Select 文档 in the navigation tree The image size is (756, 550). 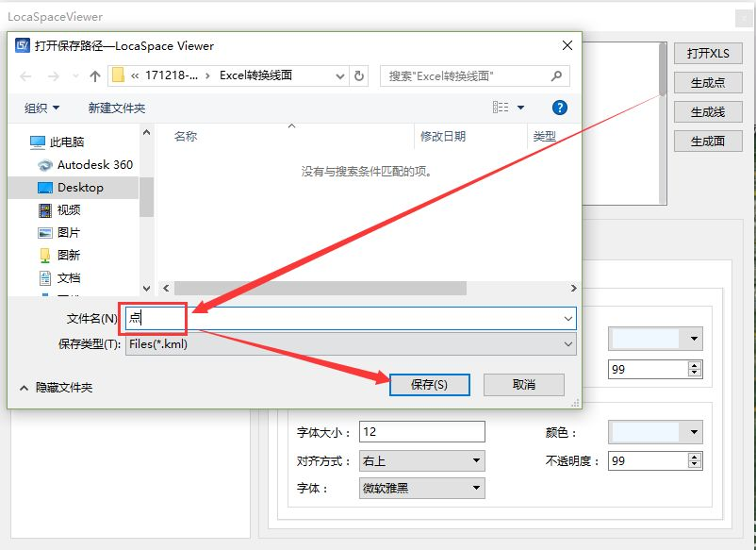pyautogui.click(x=58, y=277)
